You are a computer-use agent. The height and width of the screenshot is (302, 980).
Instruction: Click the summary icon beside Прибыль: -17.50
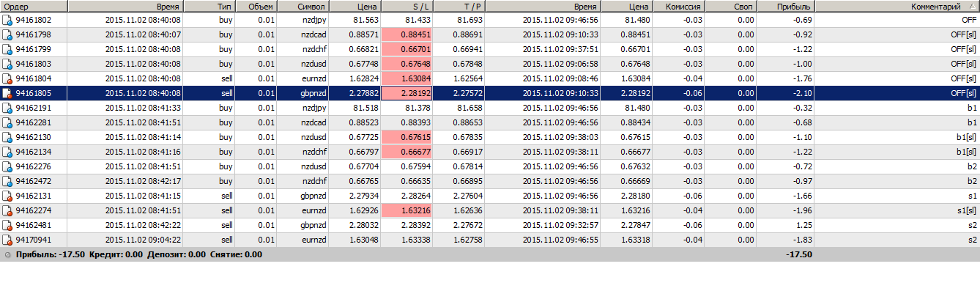point(7,254)
